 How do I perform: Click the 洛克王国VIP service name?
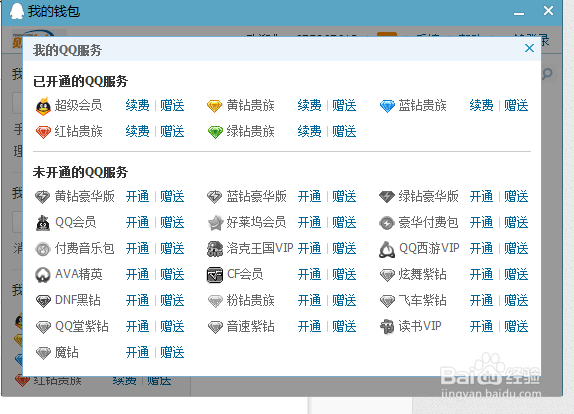point(260,248)
